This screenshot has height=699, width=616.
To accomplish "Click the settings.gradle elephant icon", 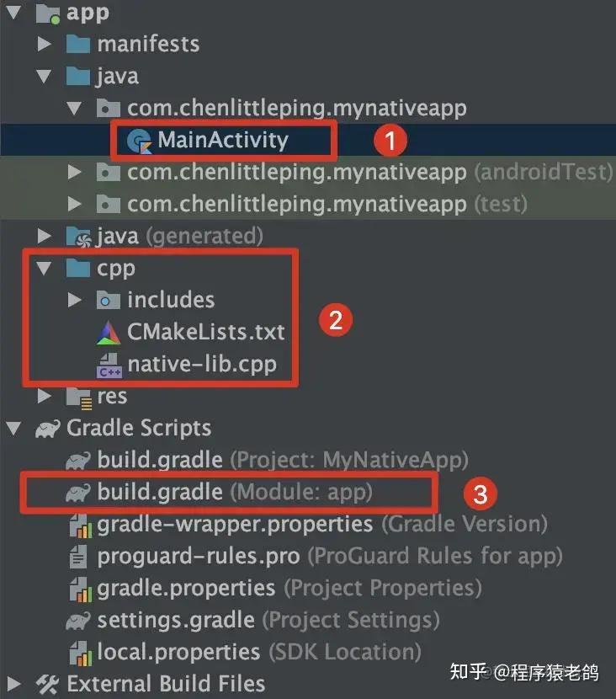I will [79, 622].
